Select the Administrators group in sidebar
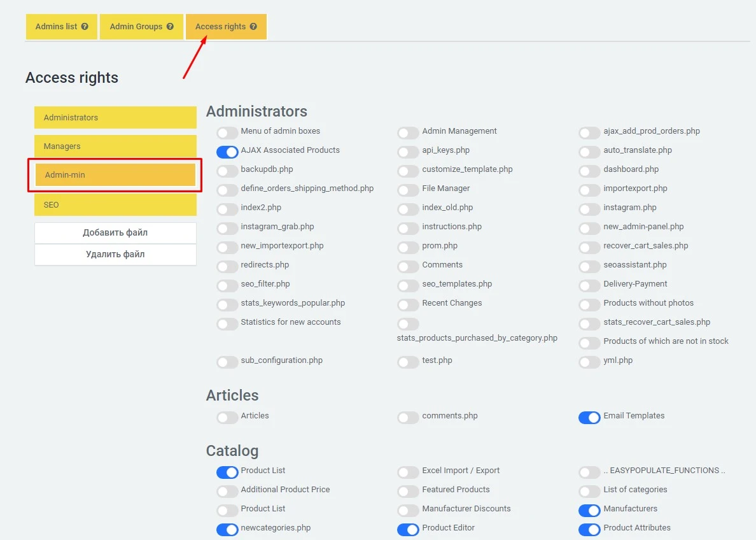Viewport: 756px width, 540px height. (x=115, y=117)
